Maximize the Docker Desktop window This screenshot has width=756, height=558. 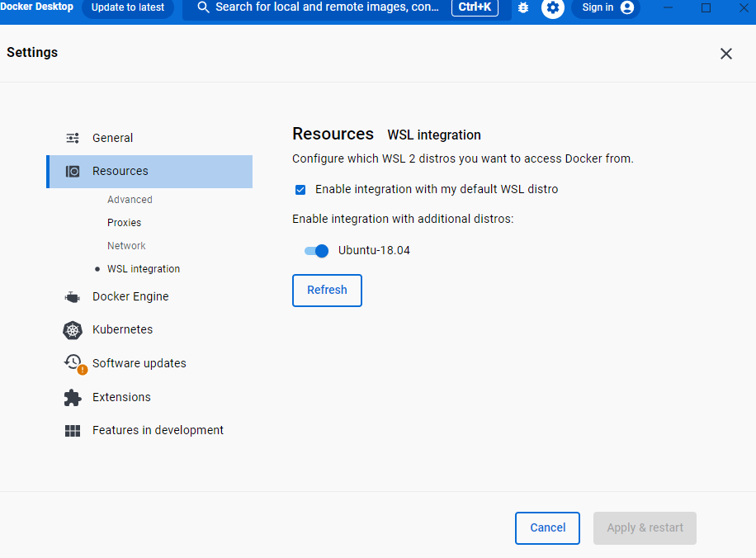[706, 7]
